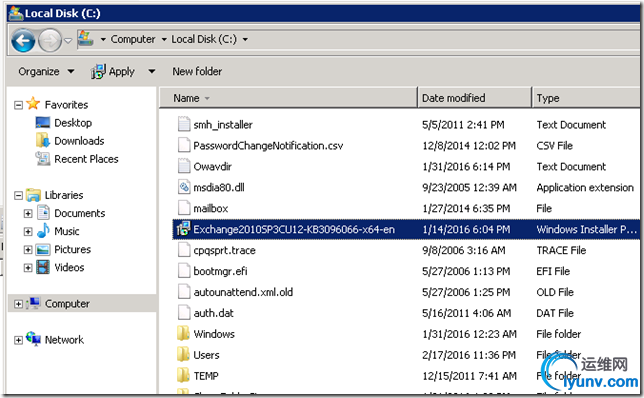Open the recent locations dropdown beside Forward
Image resolution: width=644 pixels, height=398 pixels.
click(68, 40)
